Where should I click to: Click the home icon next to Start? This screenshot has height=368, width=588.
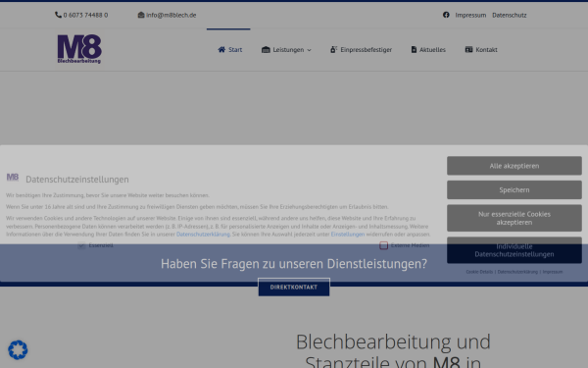pyautogui.click(x=221, y=50)
